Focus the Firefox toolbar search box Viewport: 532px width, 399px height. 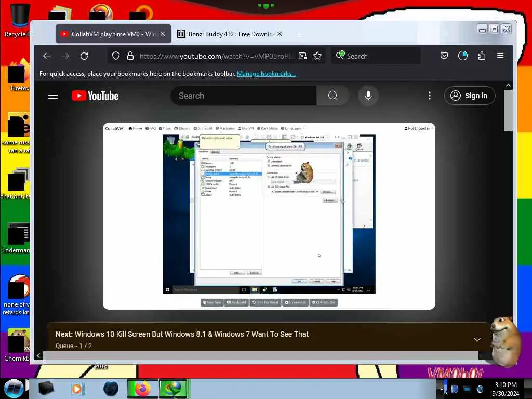[376, 56]
